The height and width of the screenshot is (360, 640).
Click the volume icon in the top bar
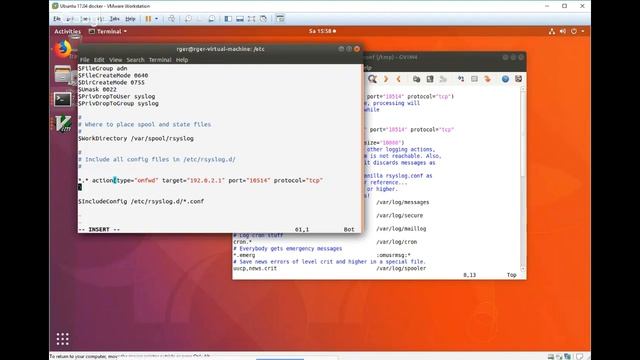pos(563,31)
